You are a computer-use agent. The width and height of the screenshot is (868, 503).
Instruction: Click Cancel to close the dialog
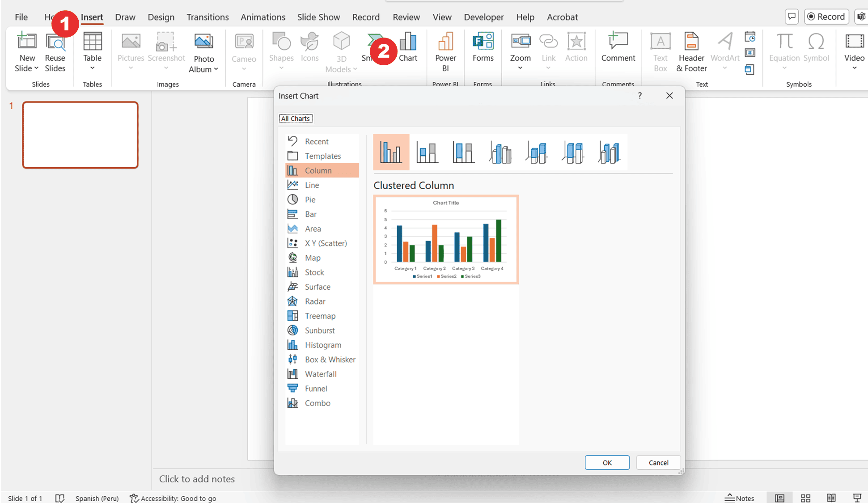pos(658,462)
